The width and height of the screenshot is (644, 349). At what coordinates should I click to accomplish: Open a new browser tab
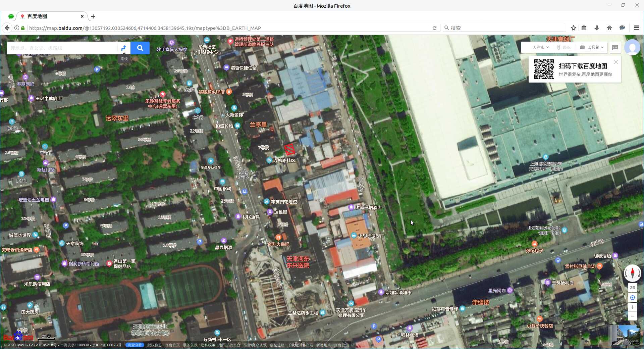(93, 16)
